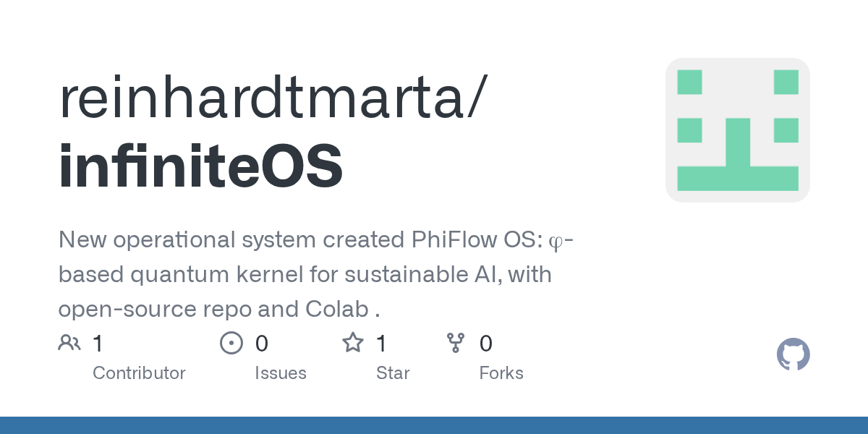Click the contributor count number 1
This screenshot has height=434, width=868.
tap(98, 344)
